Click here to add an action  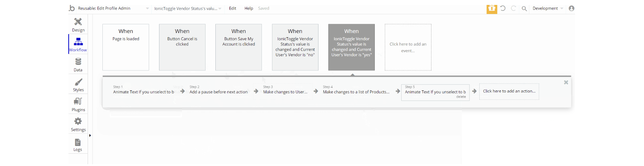[509, 91]
